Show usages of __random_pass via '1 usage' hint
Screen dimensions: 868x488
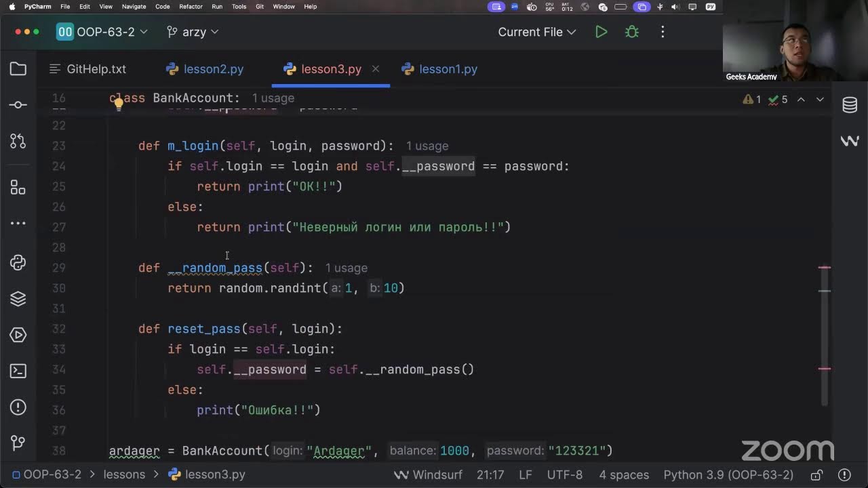coord(346,268)
